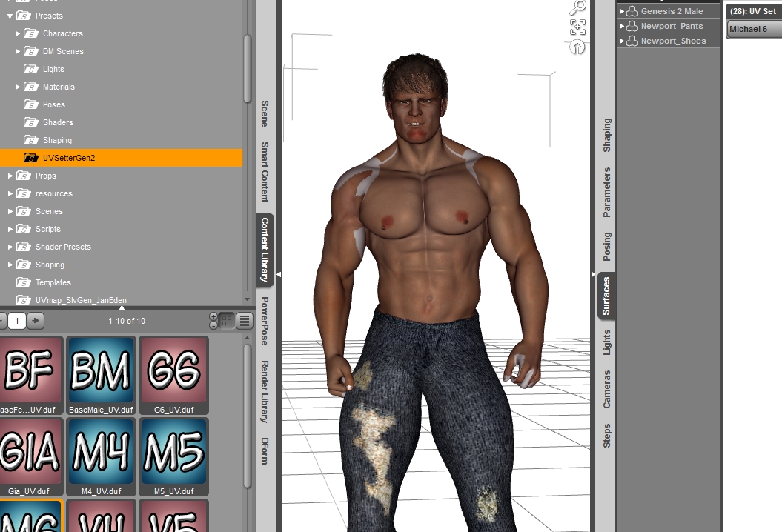Click the viewport zoom magnifier icon
The width and height of the screenshot is (782, 532).
(578, 7)
